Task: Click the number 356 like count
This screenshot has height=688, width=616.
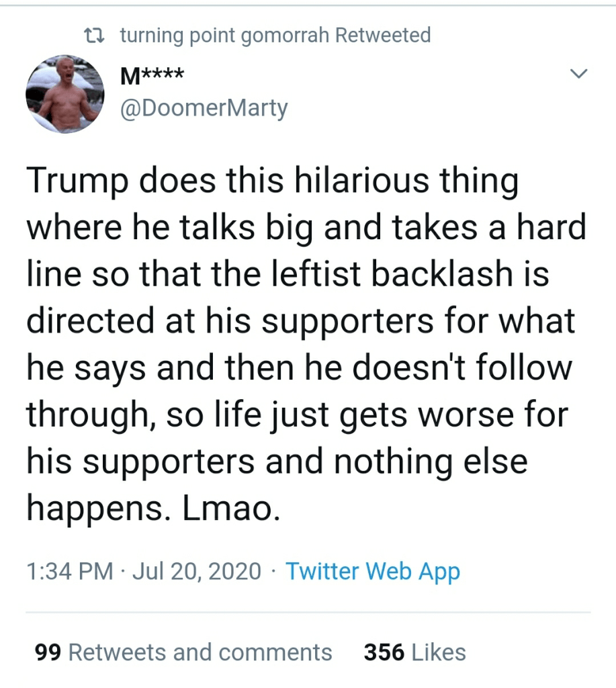Action: pyautogui.click(x=384, y=652)
